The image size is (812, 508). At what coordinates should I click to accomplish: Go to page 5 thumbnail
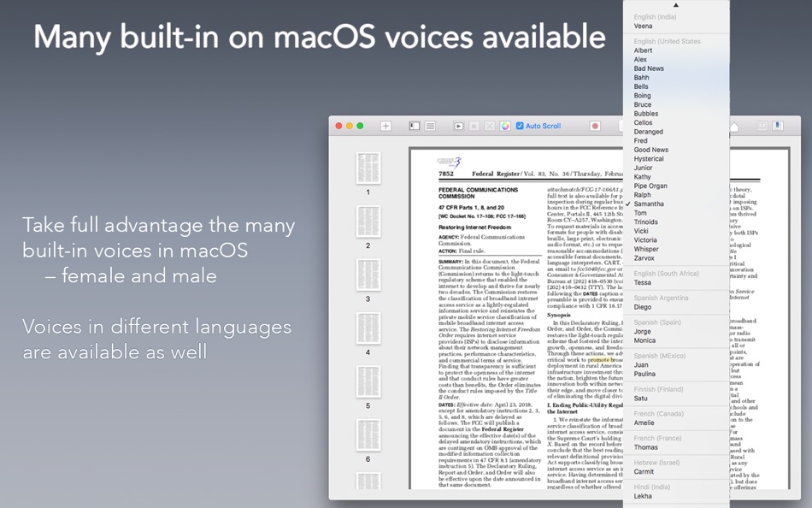pyautogui.click(x=368, y=381)
